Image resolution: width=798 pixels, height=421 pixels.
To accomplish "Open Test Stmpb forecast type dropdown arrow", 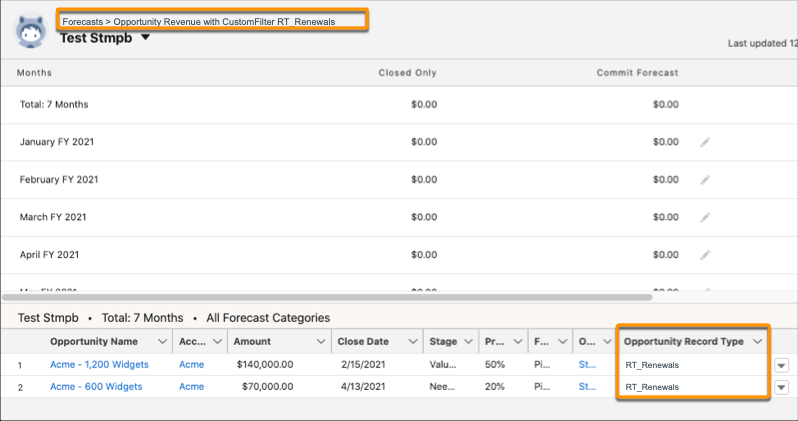I will pos(146,38).
